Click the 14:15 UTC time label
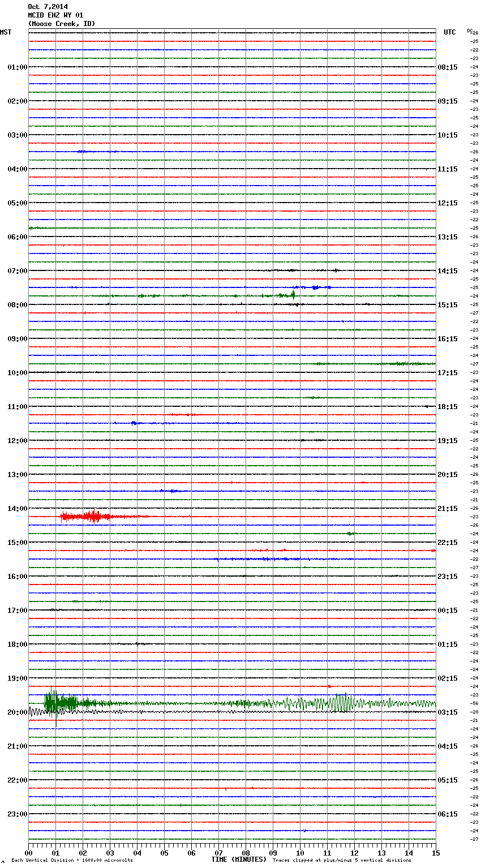The image size is (481, 868). tap(448, 270)
